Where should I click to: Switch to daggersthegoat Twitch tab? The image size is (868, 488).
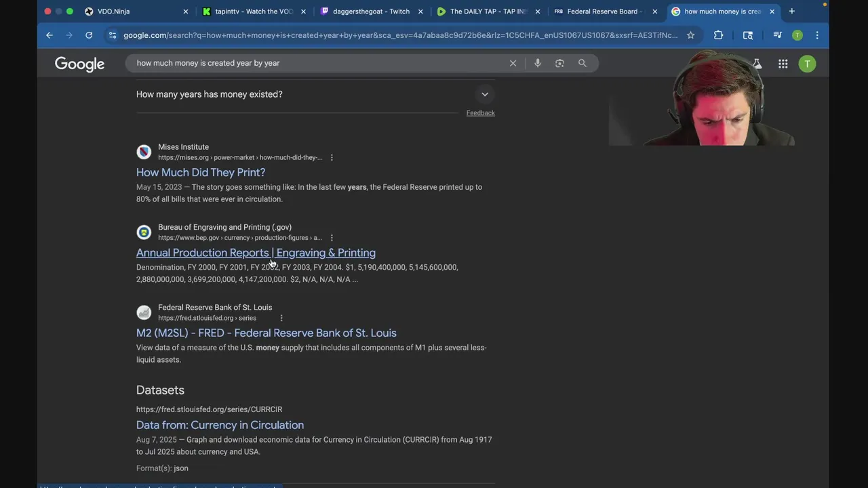coord(371,12)
